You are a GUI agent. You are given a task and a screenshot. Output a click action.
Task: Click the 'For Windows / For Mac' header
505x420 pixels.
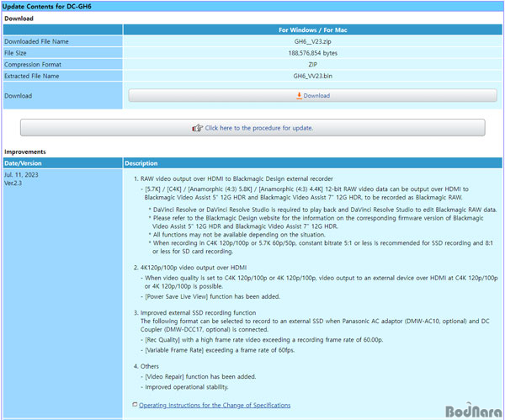coord(312,30)
